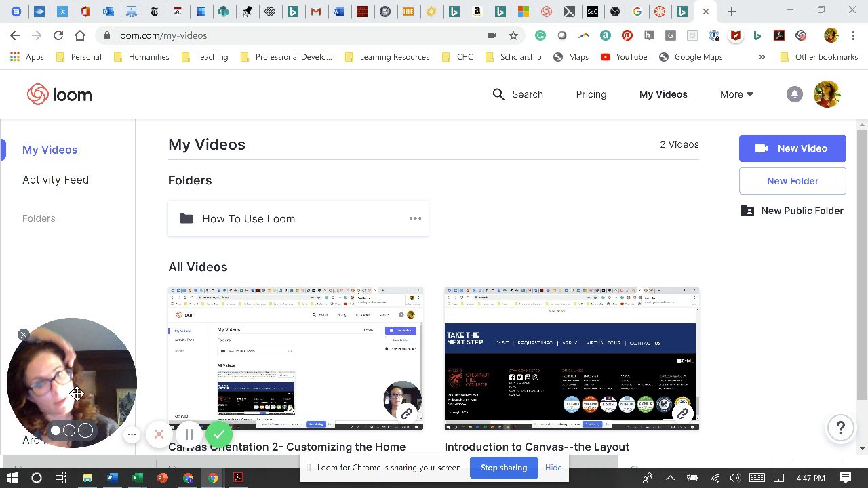This screenshot has height=488, width=868.
Task: Open the Bing extension icon
Action: tap(757, 35)
